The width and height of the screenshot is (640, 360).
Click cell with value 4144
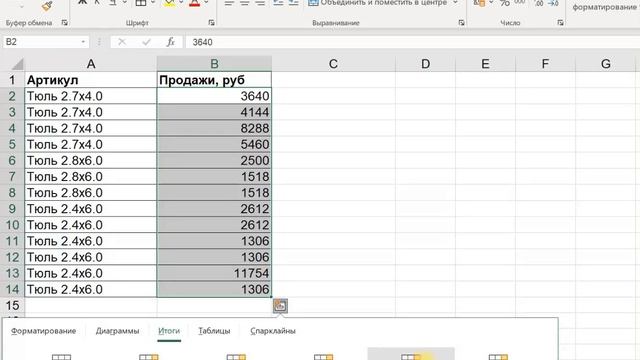pos(214,112)
